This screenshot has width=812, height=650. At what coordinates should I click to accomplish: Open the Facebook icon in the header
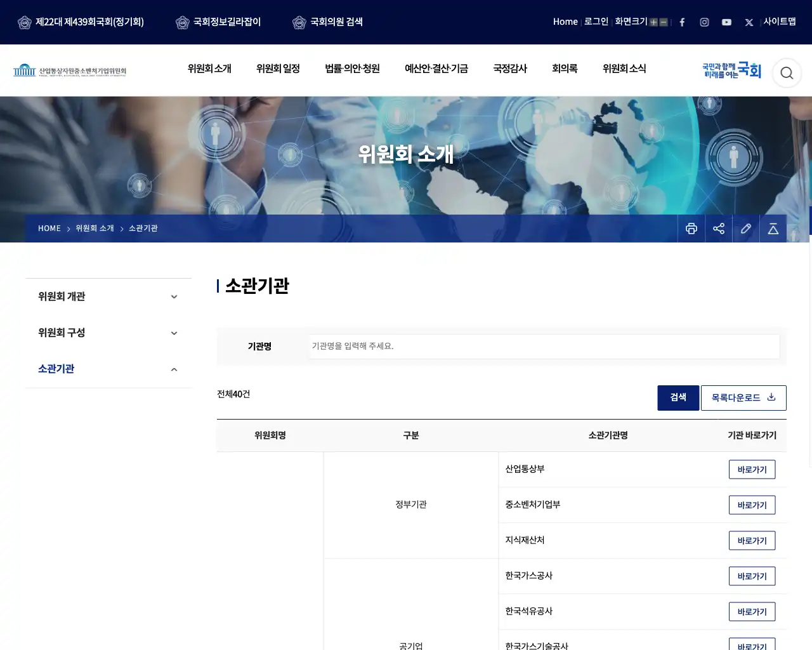pyautogui.click(x=682, y=22)
